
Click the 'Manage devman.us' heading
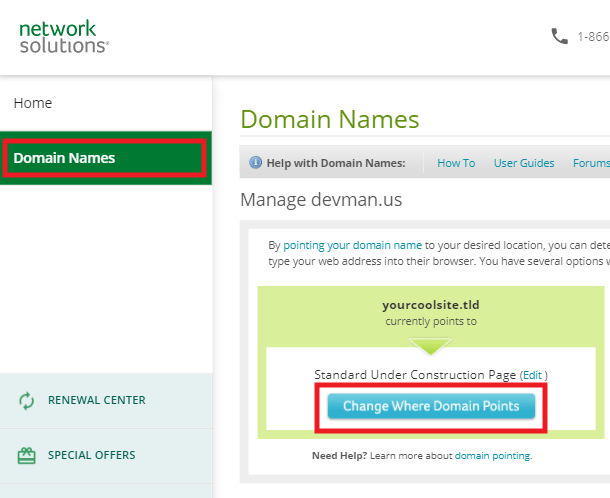pyautogui.click(x=321, y=200)
